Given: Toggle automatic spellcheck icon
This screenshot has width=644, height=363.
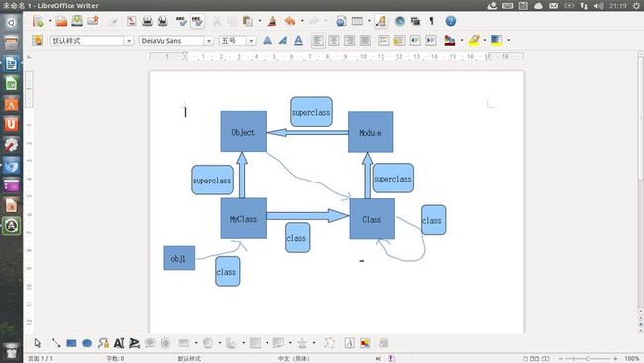Looking at the screenshot, I should click(x=197, y=21).
